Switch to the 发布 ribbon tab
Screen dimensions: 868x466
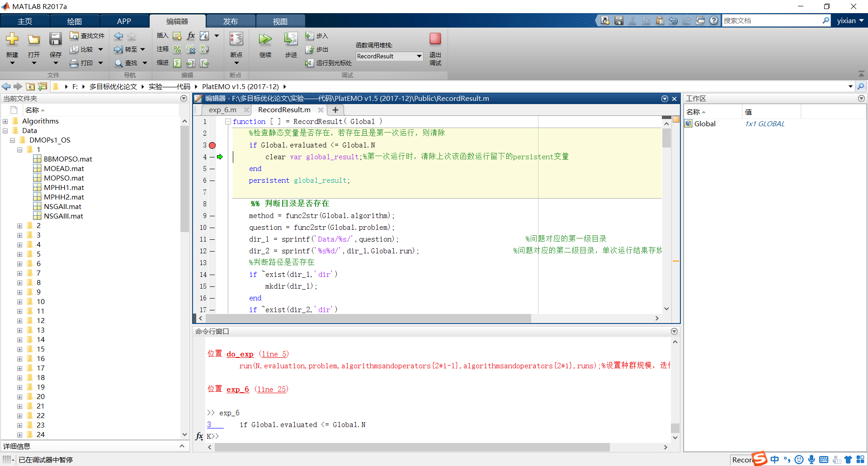tap(231, 21)
